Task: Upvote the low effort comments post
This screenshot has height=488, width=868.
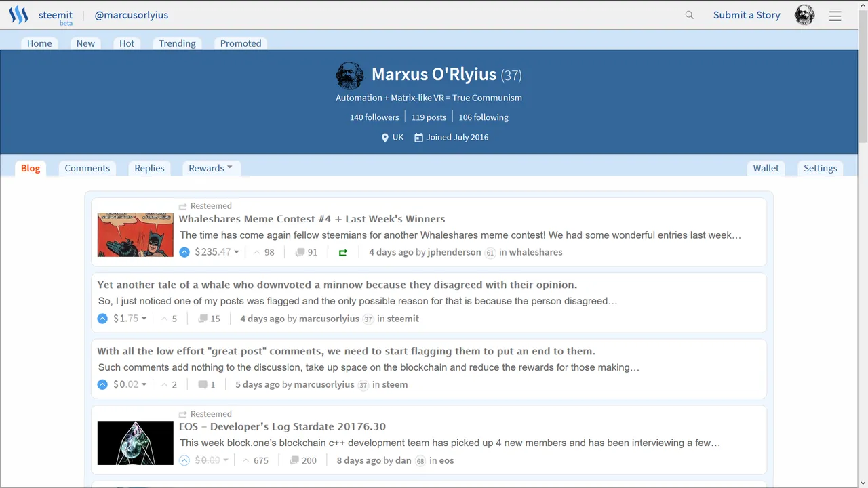Action: coord(102,384)
